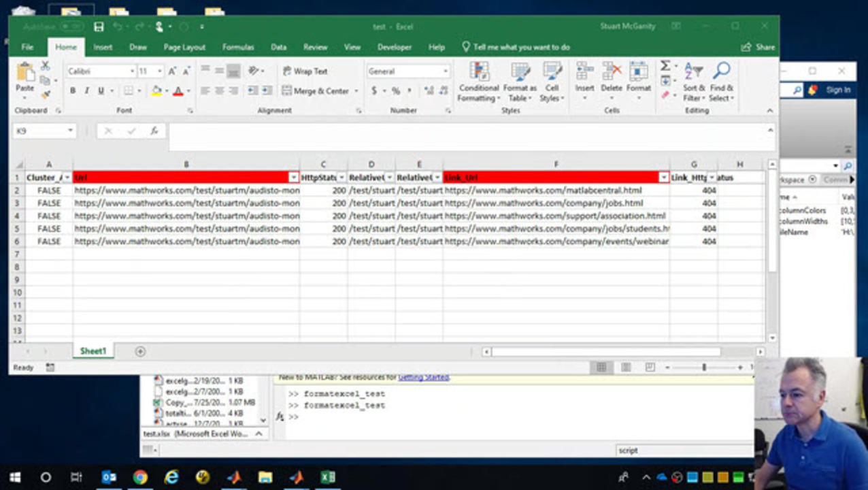The width and height of the screenshot is (868, 490).
Task: Open Conditional Formatting menu
Action: pyautogui.click(x=479, y=82)
